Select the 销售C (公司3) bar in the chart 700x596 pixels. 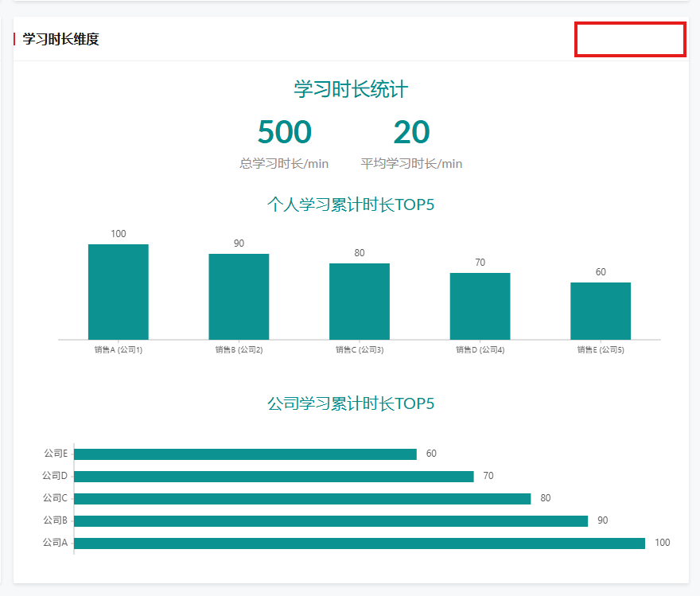(x=360, y=302)
